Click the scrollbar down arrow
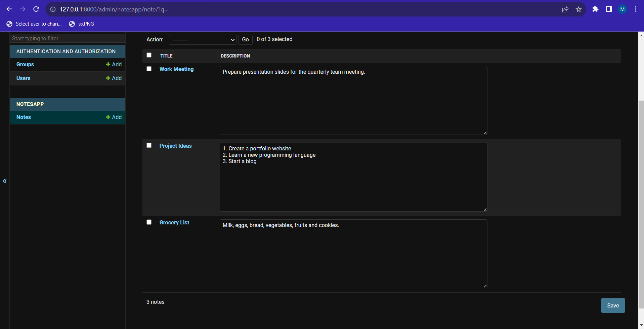Image resolution: width=644 pixels, height=329 pixels. tap(641, 326)
